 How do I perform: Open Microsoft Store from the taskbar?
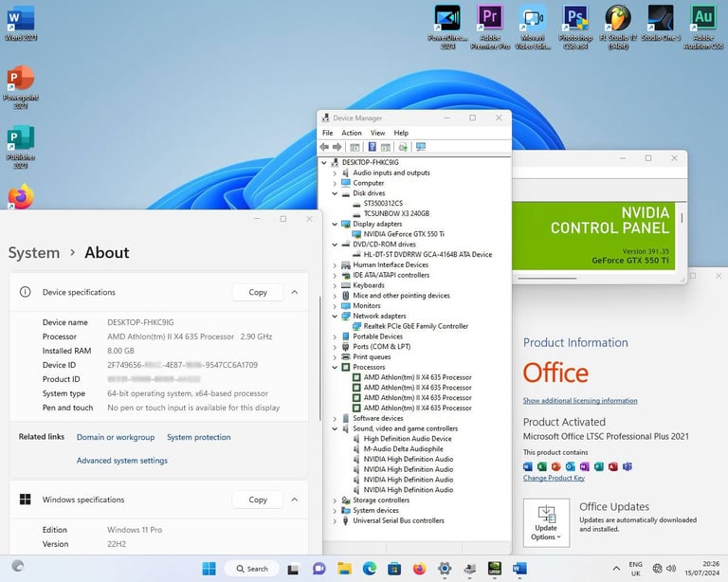pos(394,569)
